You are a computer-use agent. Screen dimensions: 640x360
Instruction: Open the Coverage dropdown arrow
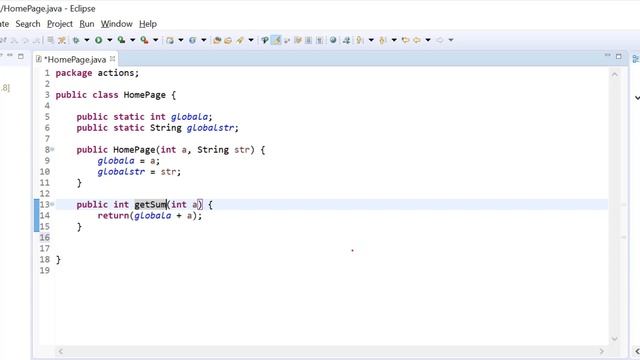coord(132,40)
